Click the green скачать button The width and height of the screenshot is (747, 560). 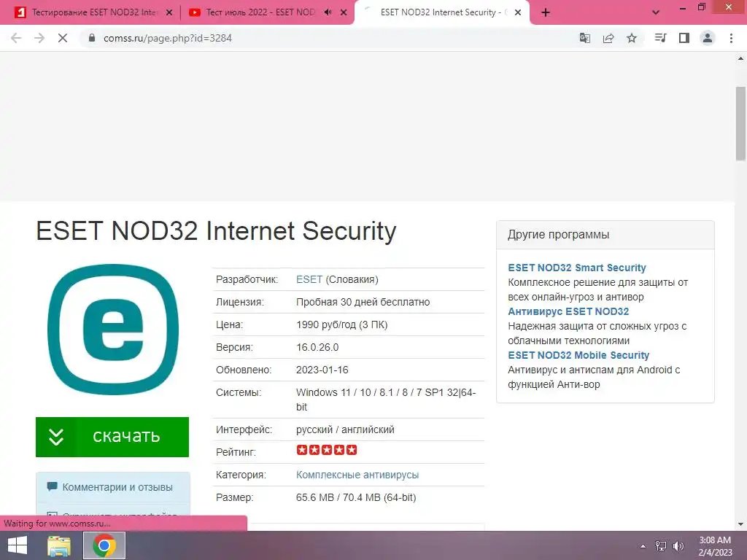click(112, 437)
